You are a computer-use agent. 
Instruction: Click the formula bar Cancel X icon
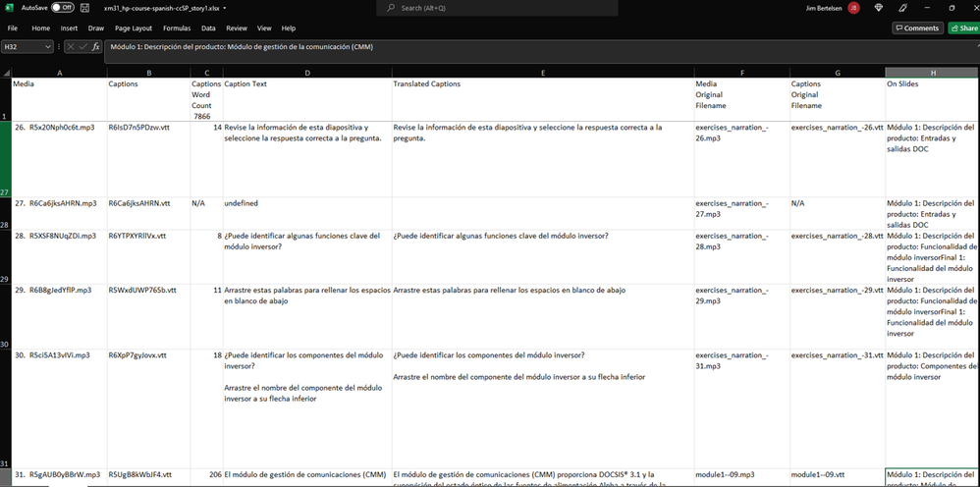[x=71, y=47]
